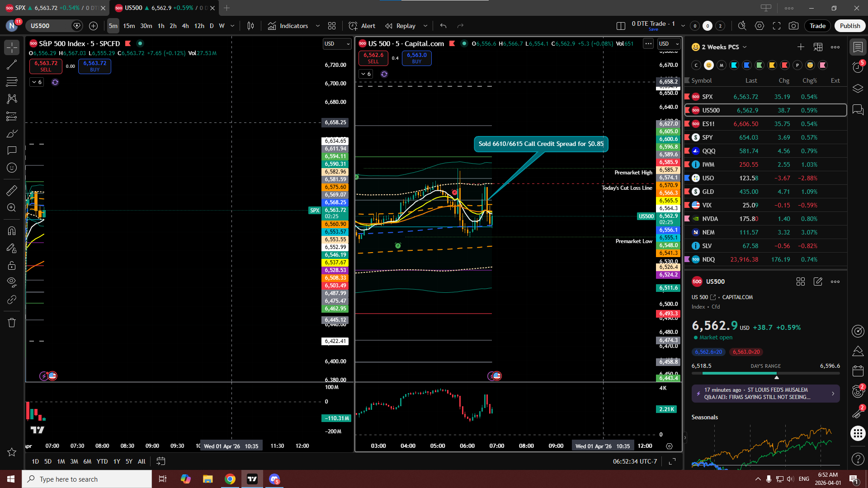Open the timeframe interval dropdown arrow
The image size is (868, 488).
pos(232,26)
